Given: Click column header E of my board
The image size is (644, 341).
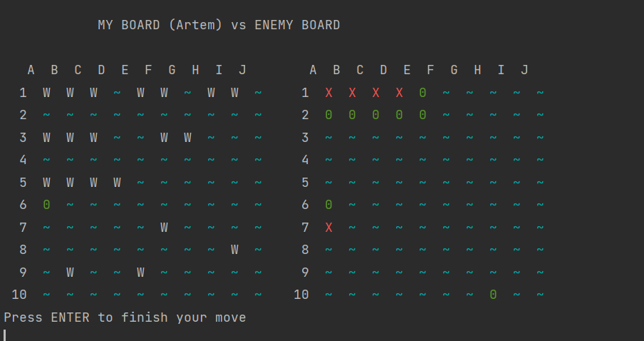Looking at the screenshot, I should [125, 70].
